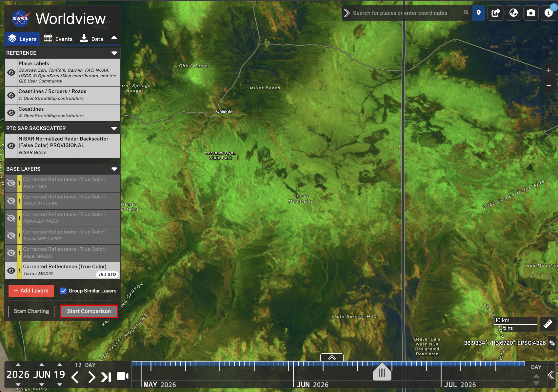Uncheck Group Similar Layers checkbox

[63, 291]
